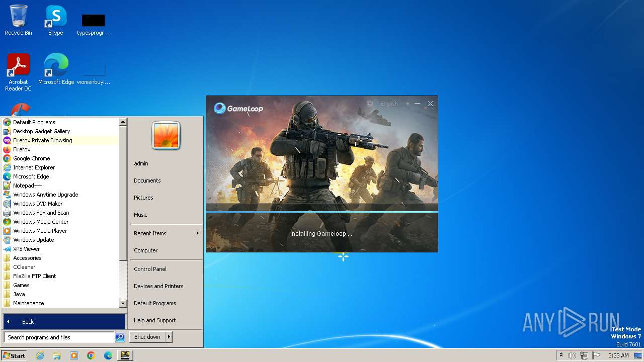The image size is (644, 362).
Task: Open Help and Support
Action: pyautogui.click(x=166, y=320)
